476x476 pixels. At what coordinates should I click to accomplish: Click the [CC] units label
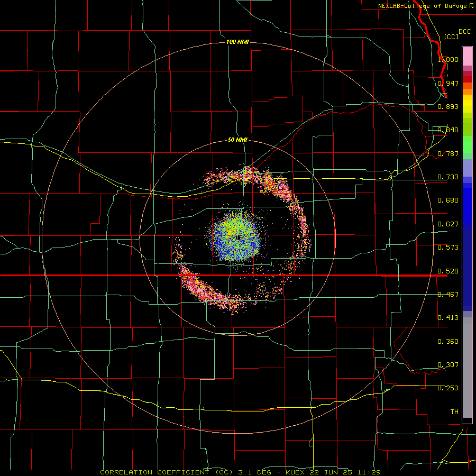[x=451, y=36]
